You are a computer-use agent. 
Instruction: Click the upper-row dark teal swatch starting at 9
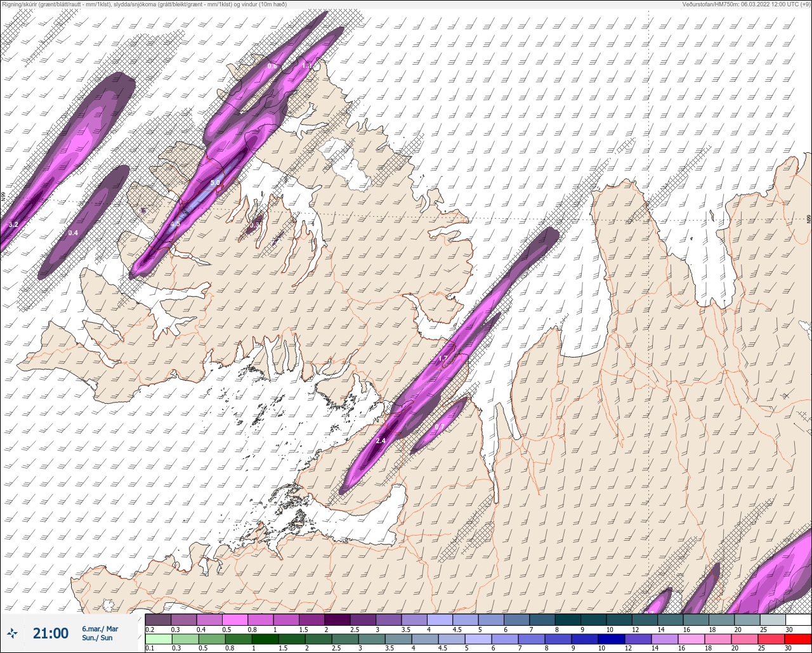coord(593,619)
